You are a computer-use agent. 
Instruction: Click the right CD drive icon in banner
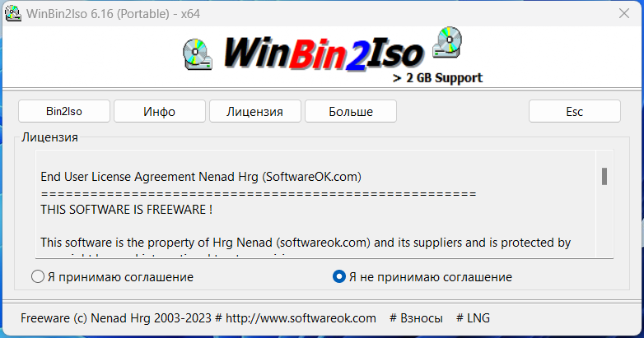[x=447, y=42]
